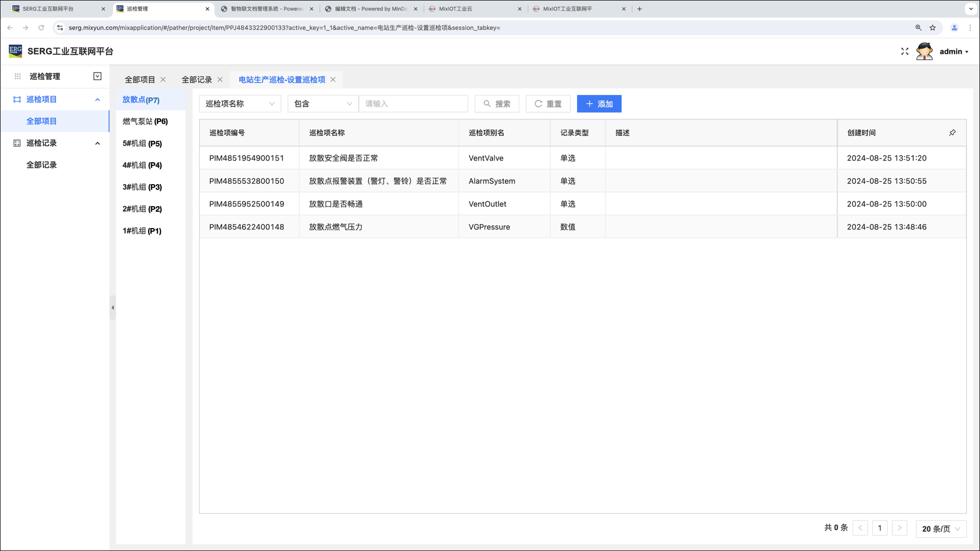Click the fullscreen expand icon in header
This screenshot has width=980, height=551.
point(904,52)
